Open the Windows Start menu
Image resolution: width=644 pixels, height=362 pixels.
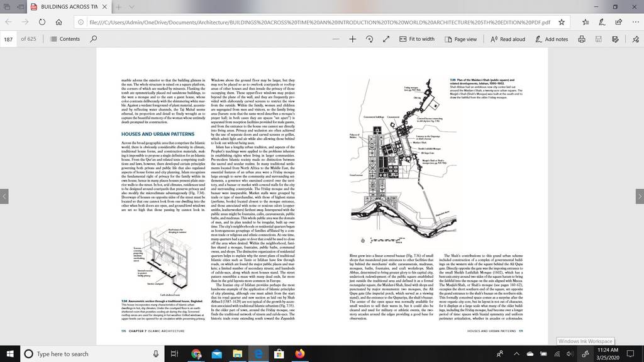[10, 354]
